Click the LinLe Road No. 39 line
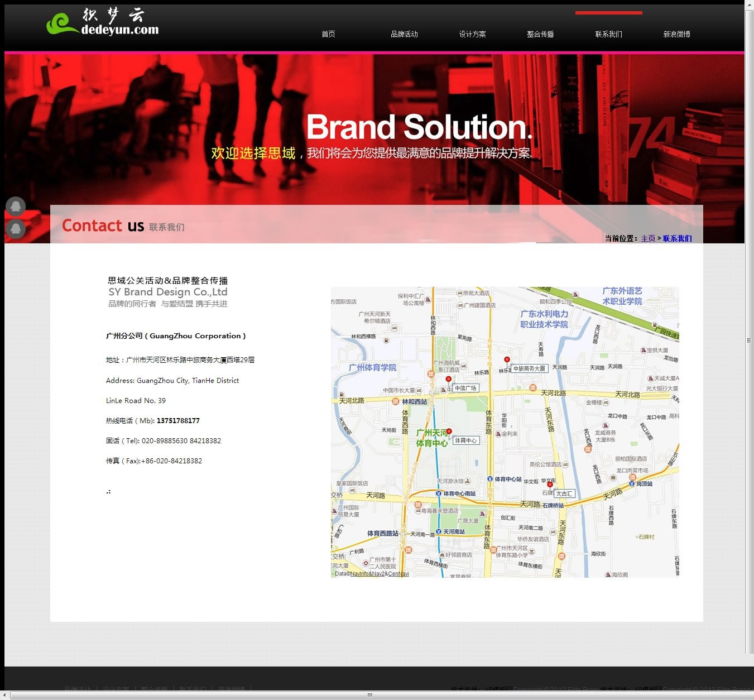754x700 pixels. (136, 401)
